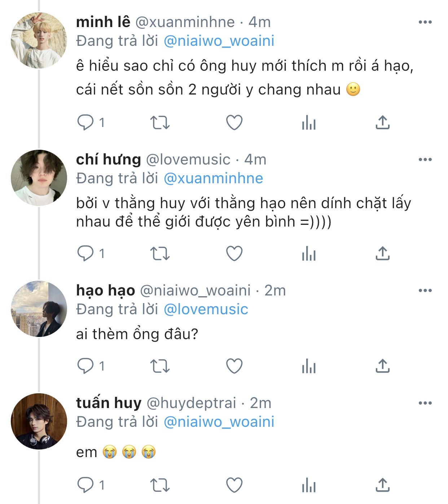The height and width of the screenshot is (504, 448).
Task: Open @xuanminhne mention link in chí hưng's reply
Action: coord(214,178)
